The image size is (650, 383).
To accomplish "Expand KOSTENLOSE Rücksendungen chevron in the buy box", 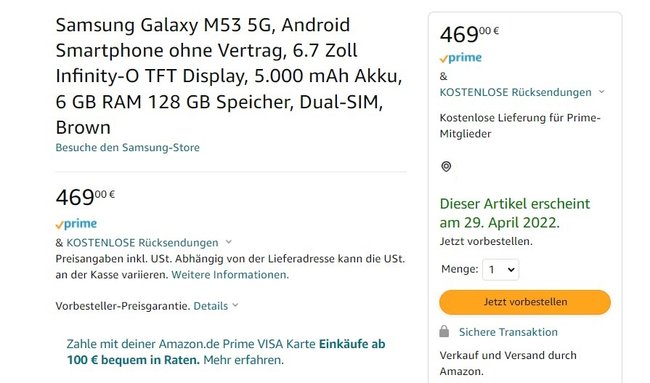I will tap(601, 92).
